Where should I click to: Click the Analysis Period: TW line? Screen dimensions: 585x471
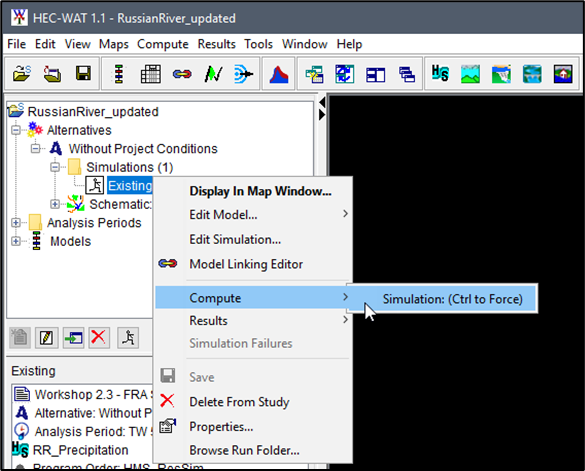point(94,431)
